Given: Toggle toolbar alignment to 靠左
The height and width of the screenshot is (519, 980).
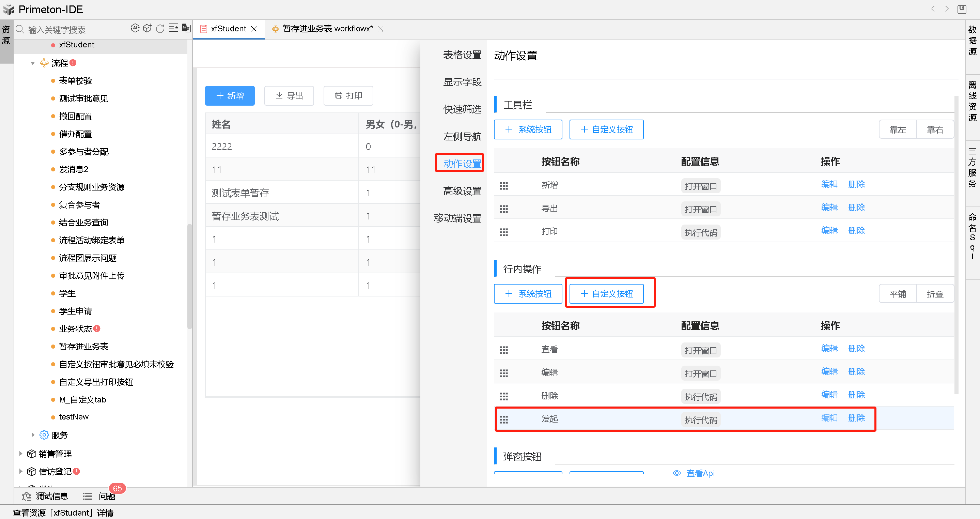Looking at the screenshot, I should pos(898,130).
